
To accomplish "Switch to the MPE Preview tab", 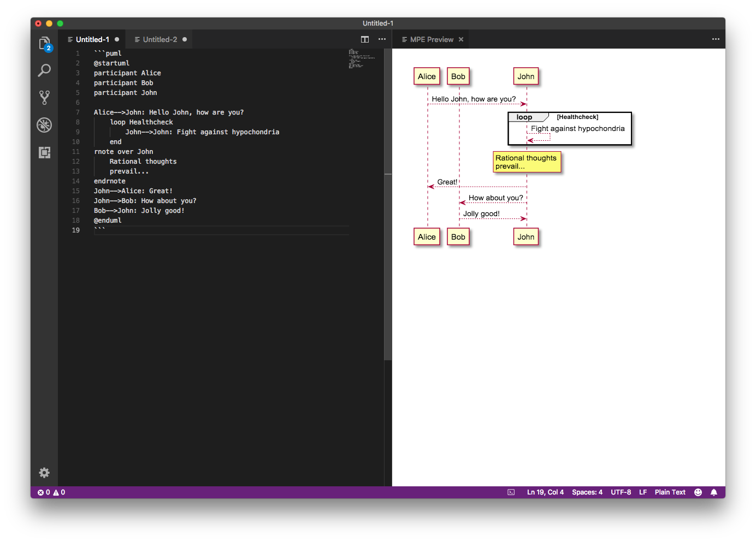I will [430, 39].
